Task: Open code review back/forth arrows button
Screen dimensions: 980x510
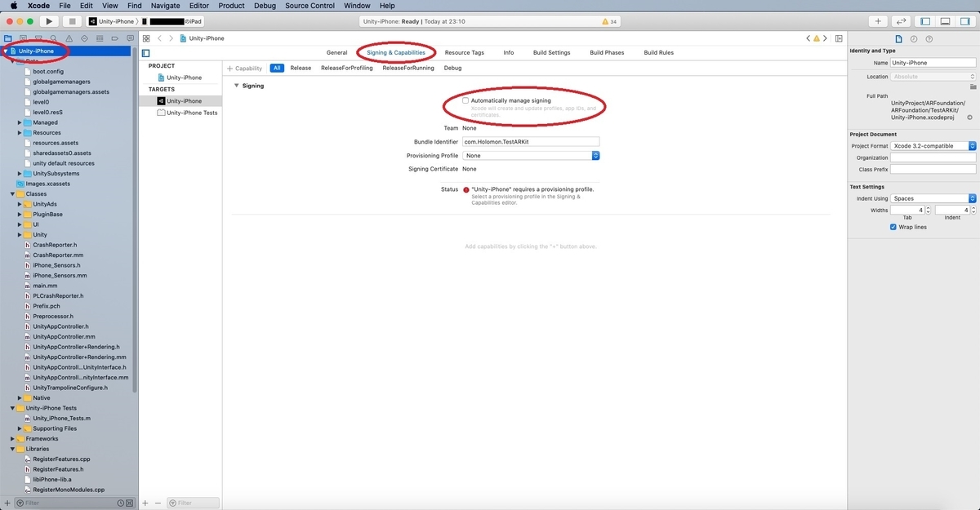Action: tap(902, 21)
